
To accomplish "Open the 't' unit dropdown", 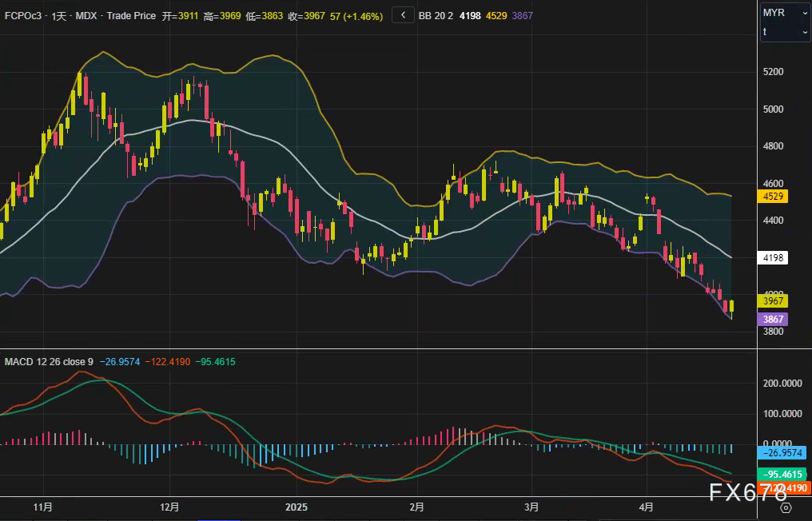I will coord(784,32).
